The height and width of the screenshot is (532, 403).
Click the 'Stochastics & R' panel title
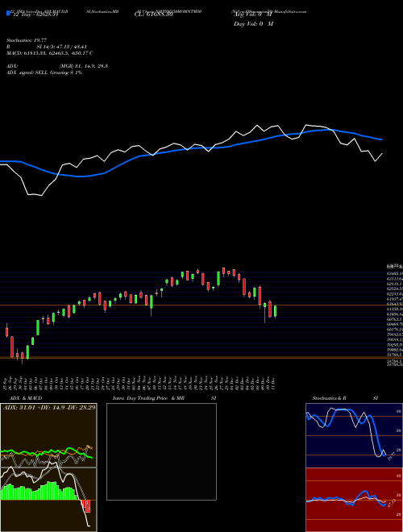pyautogui.click(x=329, y=398)
